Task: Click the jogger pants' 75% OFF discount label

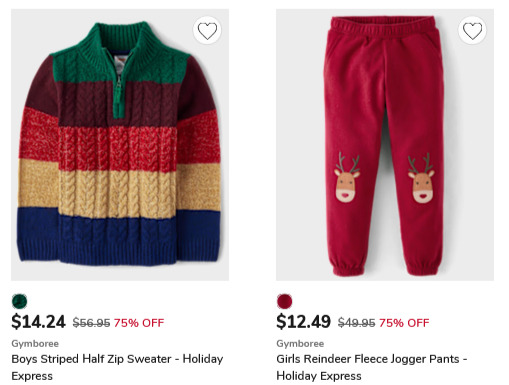Action: [x=404, y=323]
